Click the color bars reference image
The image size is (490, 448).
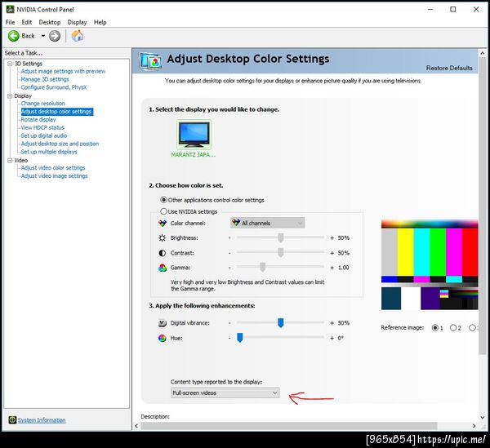pyautogui.click(x=430, y=264)
